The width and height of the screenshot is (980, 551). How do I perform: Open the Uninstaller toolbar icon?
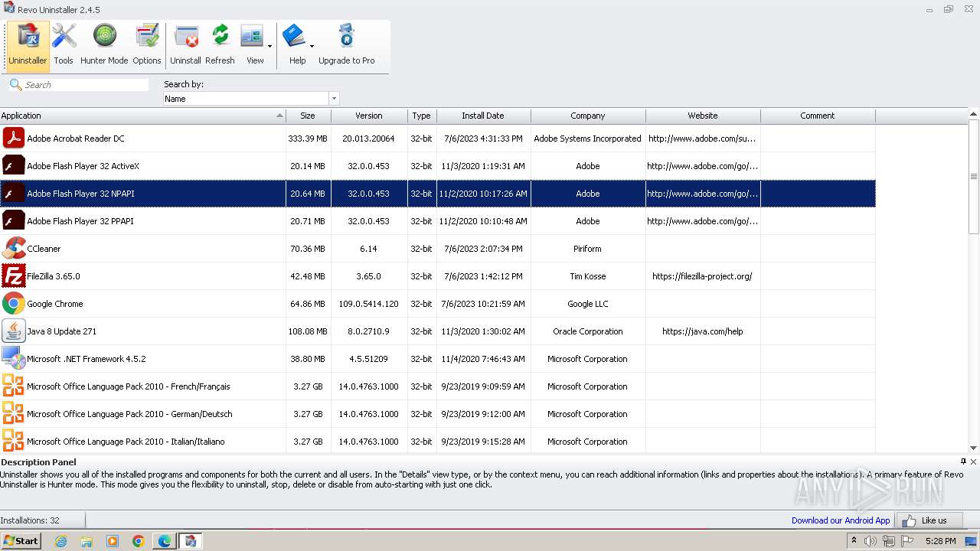28,45
